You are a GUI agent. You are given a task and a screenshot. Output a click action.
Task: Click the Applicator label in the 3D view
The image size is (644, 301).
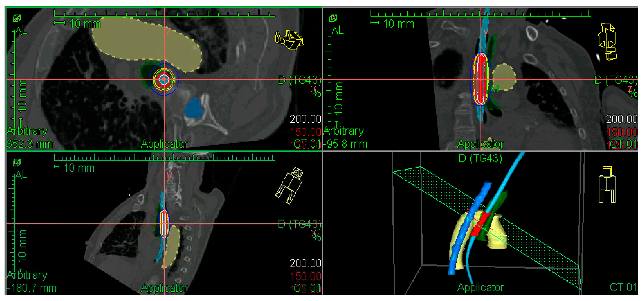tap(481, 287)
